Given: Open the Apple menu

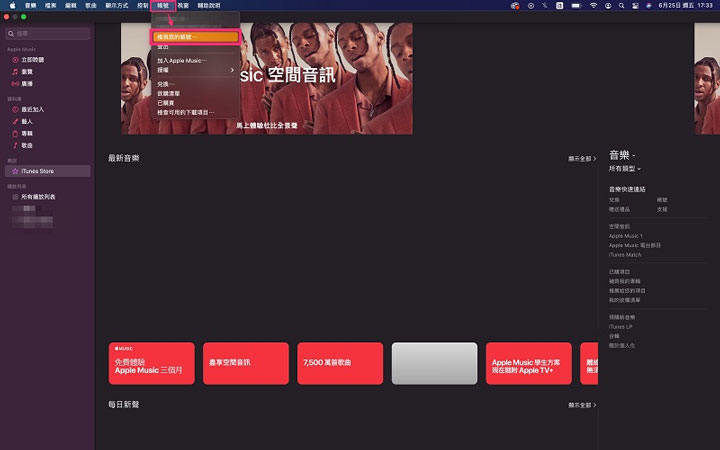Looking at the screenshot, I should [x=12, y=6].
